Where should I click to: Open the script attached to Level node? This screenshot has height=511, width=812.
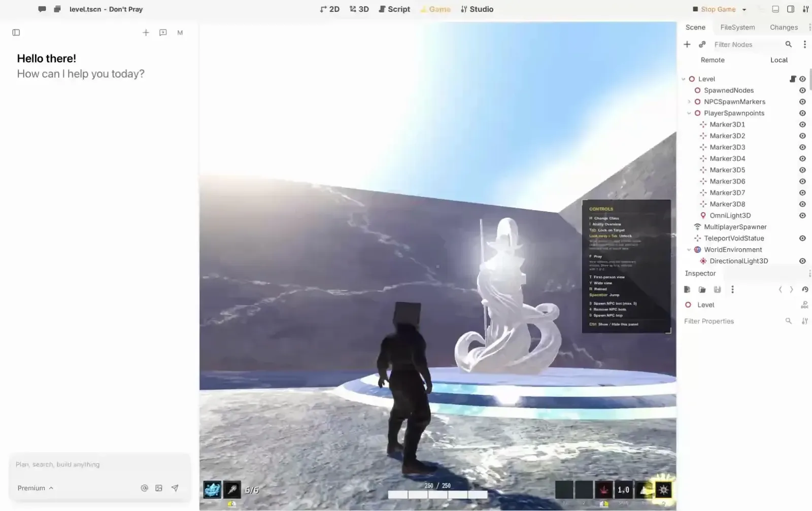coord(793,79)
